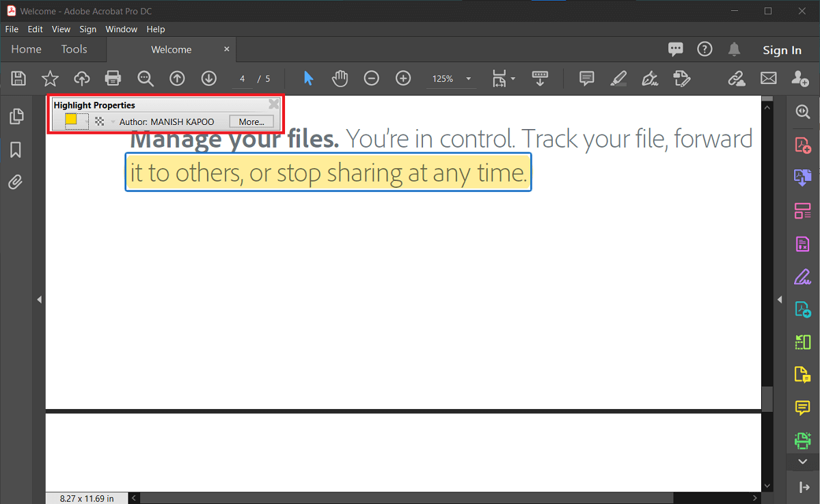This screenshot has width=820, height=504.
Task: Select the Highlight Text tool
Action: point(618,78)
